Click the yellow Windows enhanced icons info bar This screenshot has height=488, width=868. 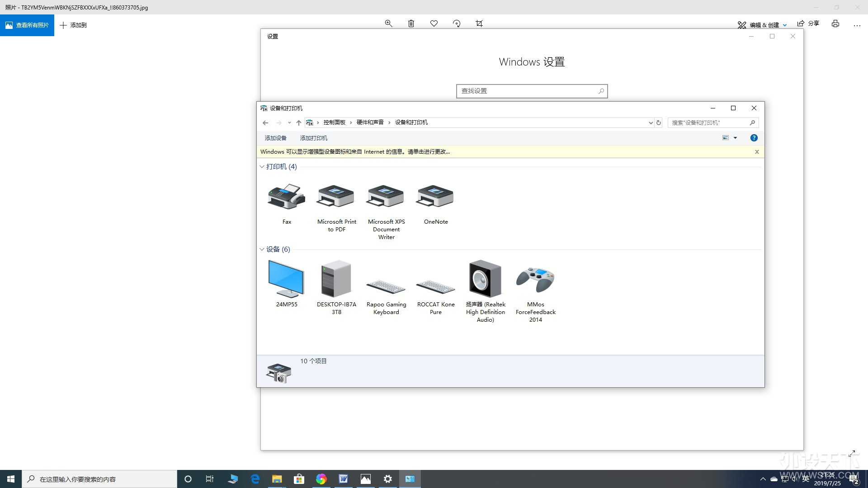click(510, 152)
